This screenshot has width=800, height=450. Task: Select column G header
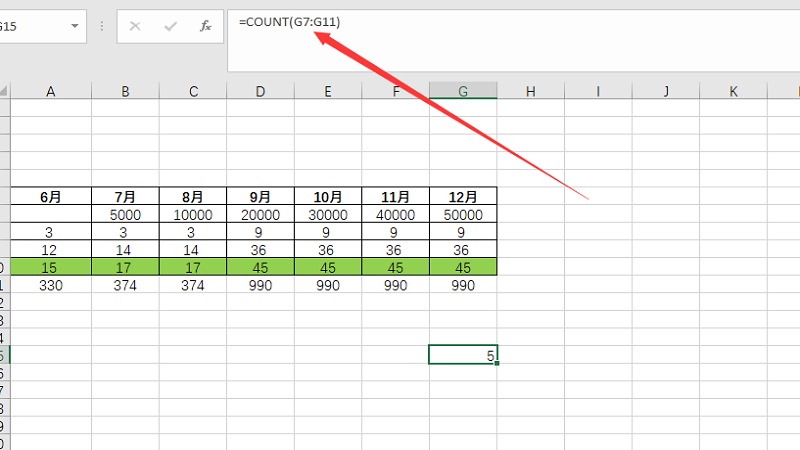coord(463,92)
